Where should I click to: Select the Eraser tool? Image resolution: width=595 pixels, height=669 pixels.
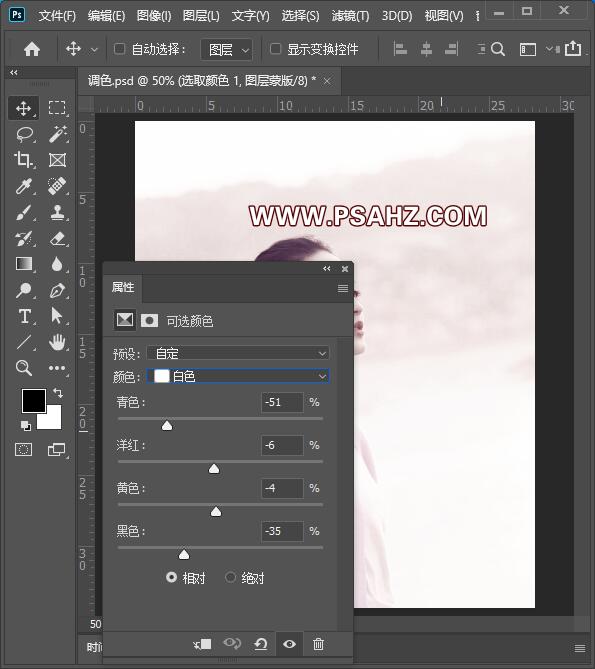[57, 239]
